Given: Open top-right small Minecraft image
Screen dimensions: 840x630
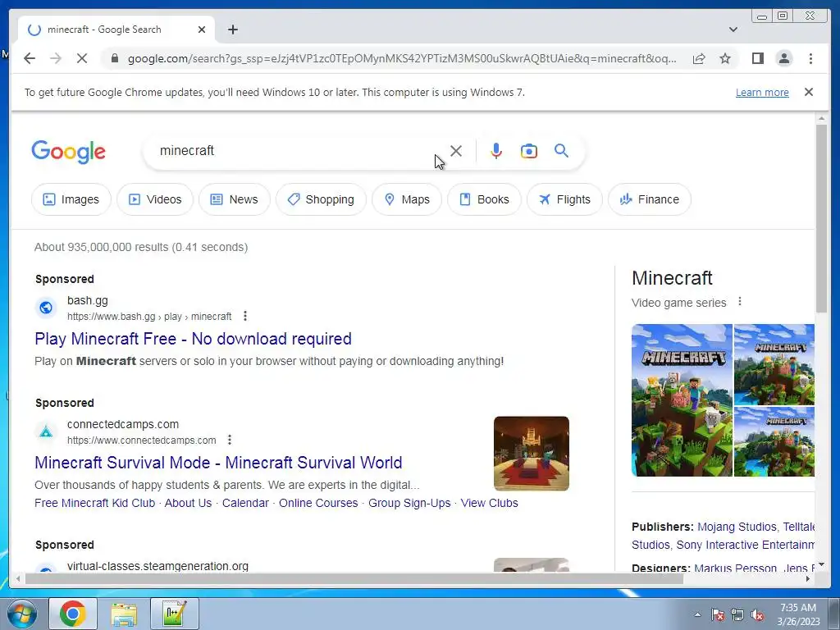Looking at the screenshot, I should pyautogui.click(x=774, y=364).
